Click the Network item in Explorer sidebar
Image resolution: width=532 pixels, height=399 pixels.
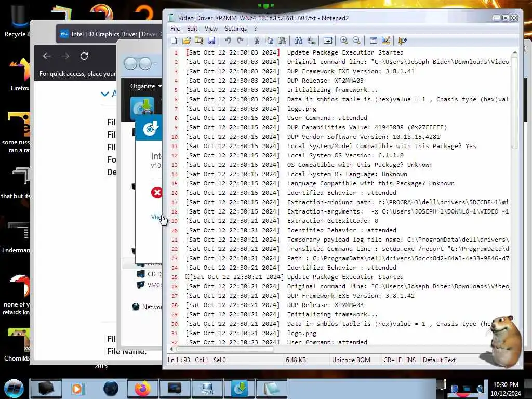point(147,307)
